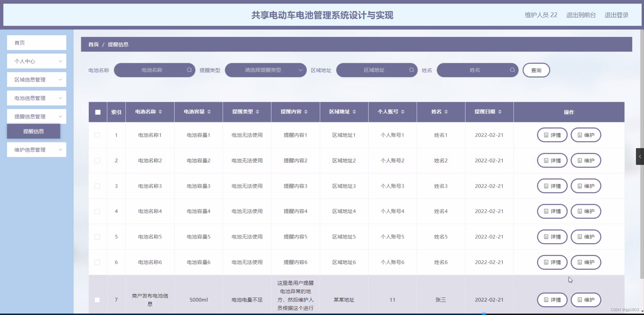Click the sort arrows on 电池容量 column
This screenshot has height=315, width=644.
(x=210, y=112)
